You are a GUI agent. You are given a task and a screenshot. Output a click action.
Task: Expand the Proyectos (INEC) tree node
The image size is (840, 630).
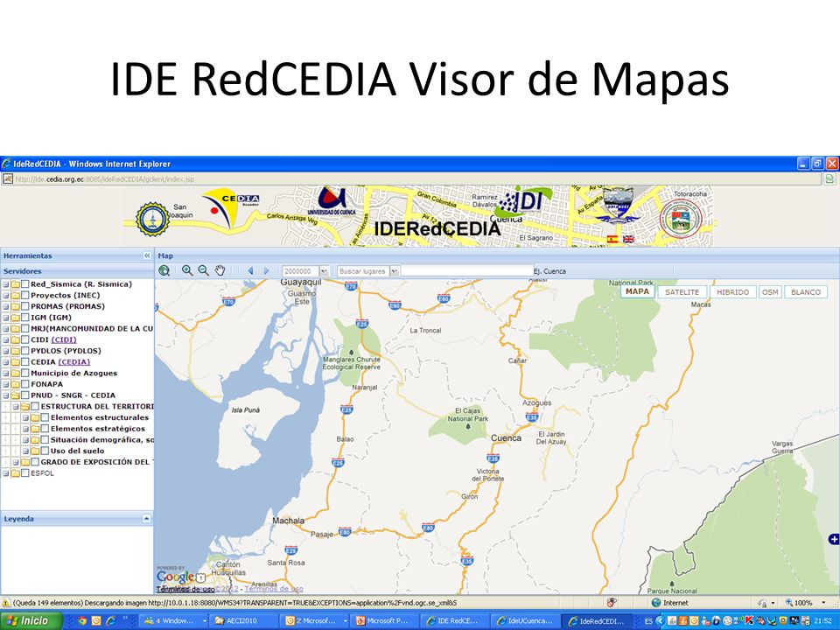6,295
